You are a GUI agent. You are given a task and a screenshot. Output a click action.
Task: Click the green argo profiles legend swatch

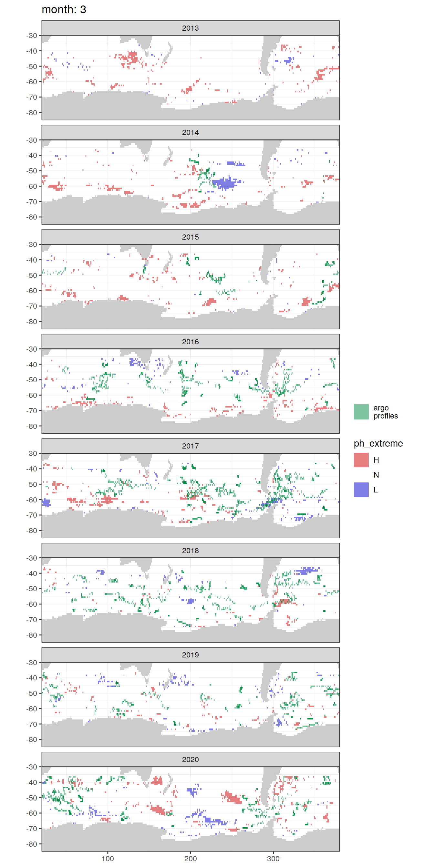[361, 412]
